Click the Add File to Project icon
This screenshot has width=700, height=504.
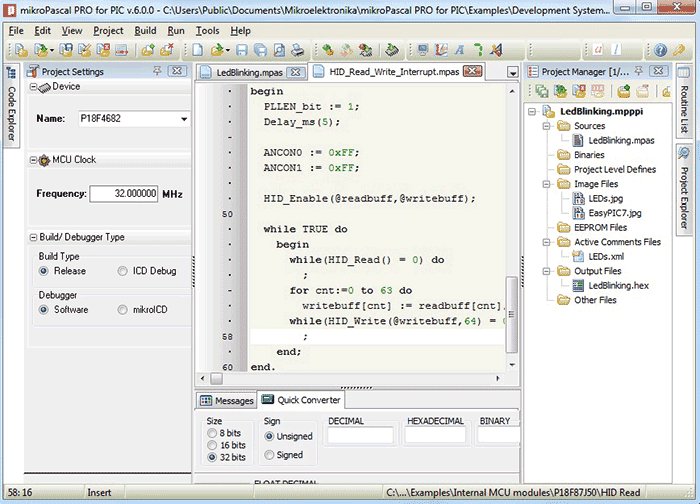click(x=148, y=50)
